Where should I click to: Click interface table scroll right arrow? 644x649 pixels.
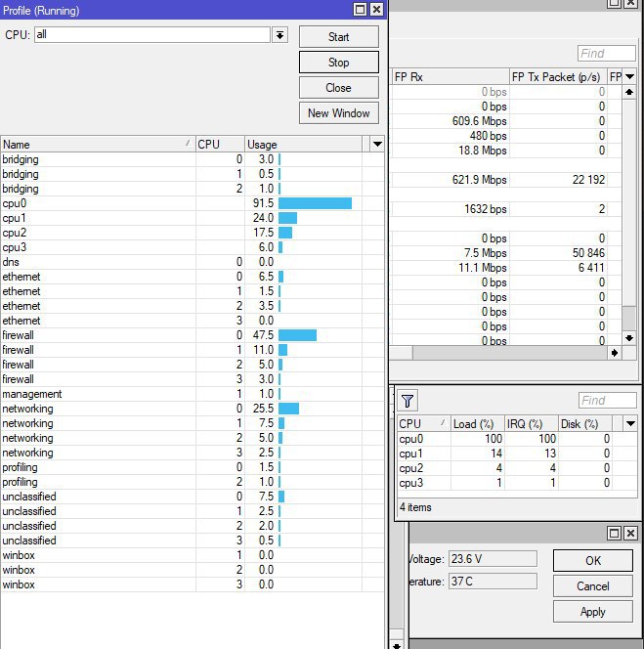click(615, 353)
